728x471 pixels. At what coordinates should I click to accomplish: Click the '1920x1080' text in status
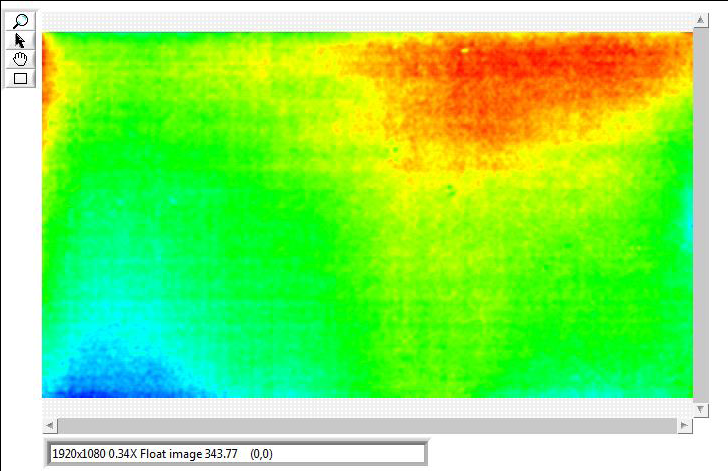(79, 454)
